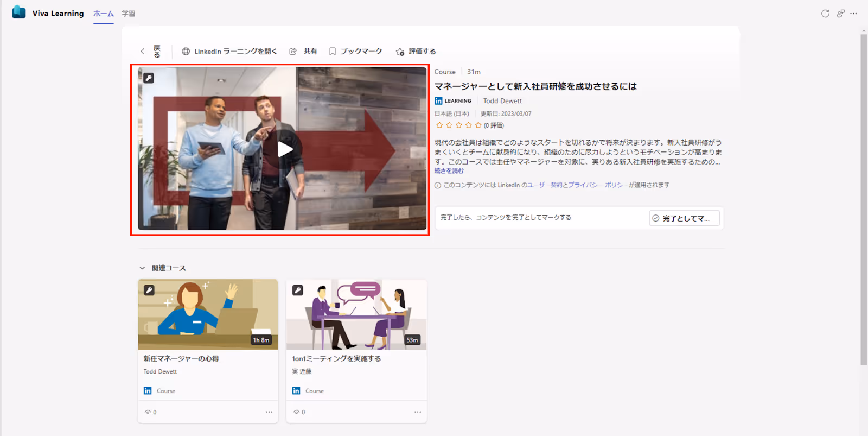Click the 新任マネージャーの心得 title

[x=181, y=359]
